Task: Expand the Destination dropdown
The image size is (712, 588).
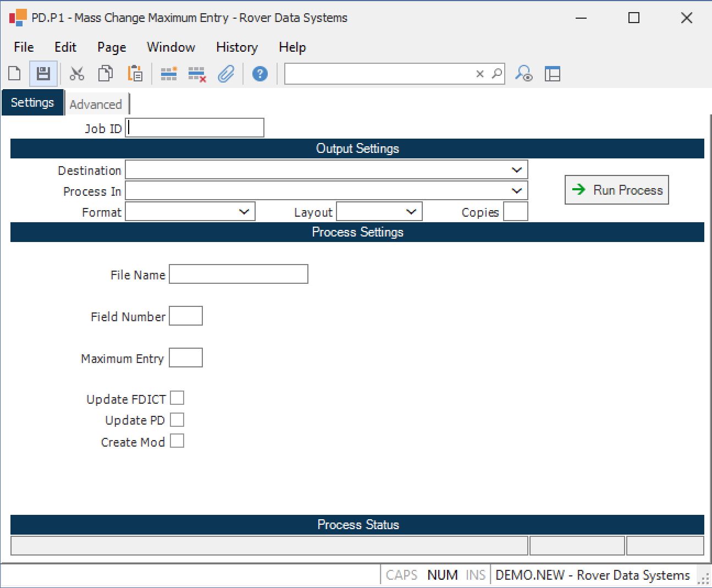Action: [516, 170]
